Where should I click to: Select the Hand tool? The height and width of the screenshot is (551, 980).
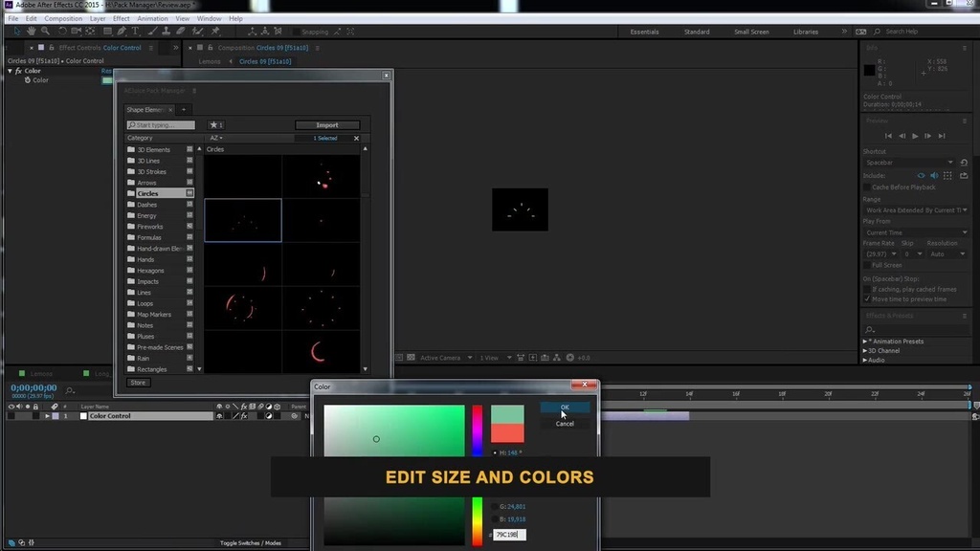pyautogui.click(x=32, y=32)
